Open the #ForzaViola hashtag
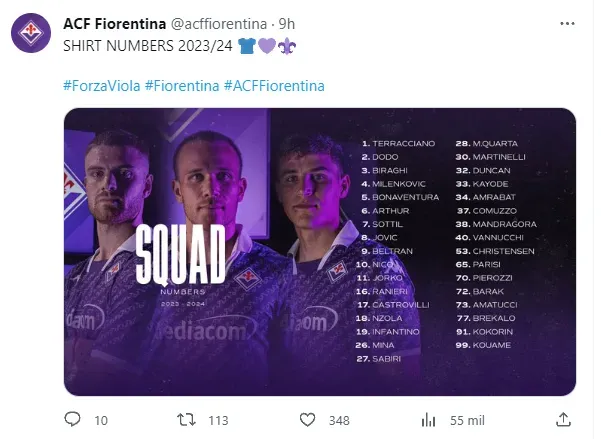 [100, 86]
